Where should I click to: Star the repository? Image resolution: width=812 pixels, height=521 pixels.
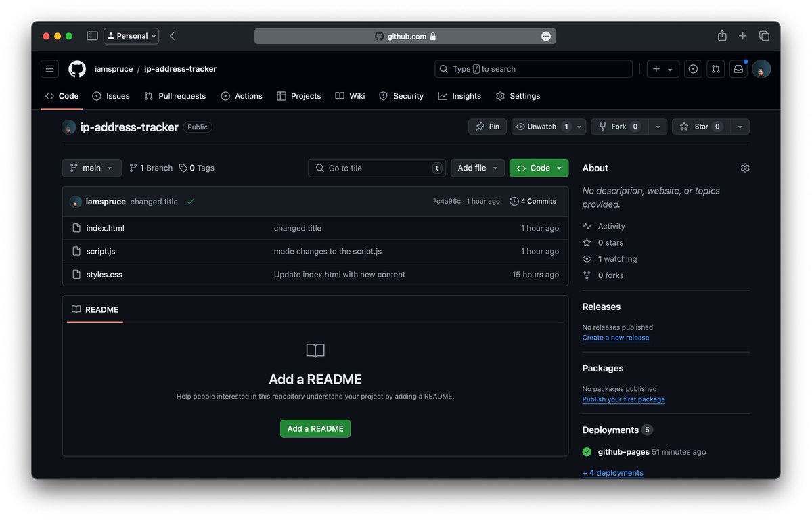pyautogui.click(x=701, y=127)
